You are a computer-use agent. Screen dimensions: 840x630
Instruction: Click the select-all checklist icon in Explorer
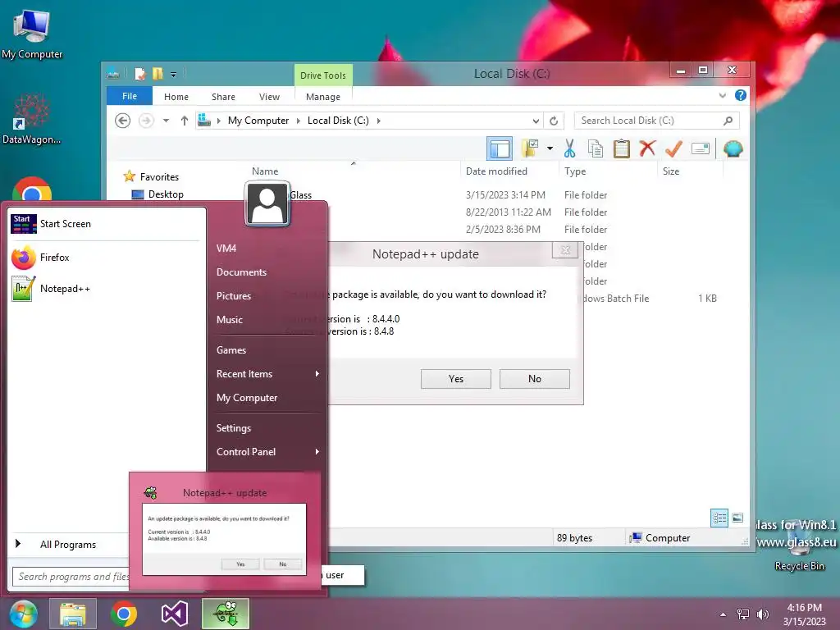pyautogui.click(x=530, y=148)
